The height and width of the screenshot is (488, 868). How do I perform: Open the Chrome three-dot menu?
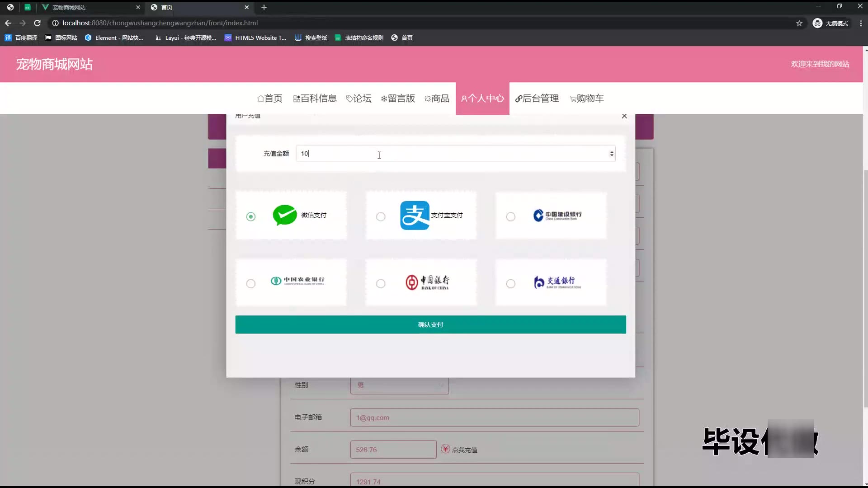click(860, 23)
